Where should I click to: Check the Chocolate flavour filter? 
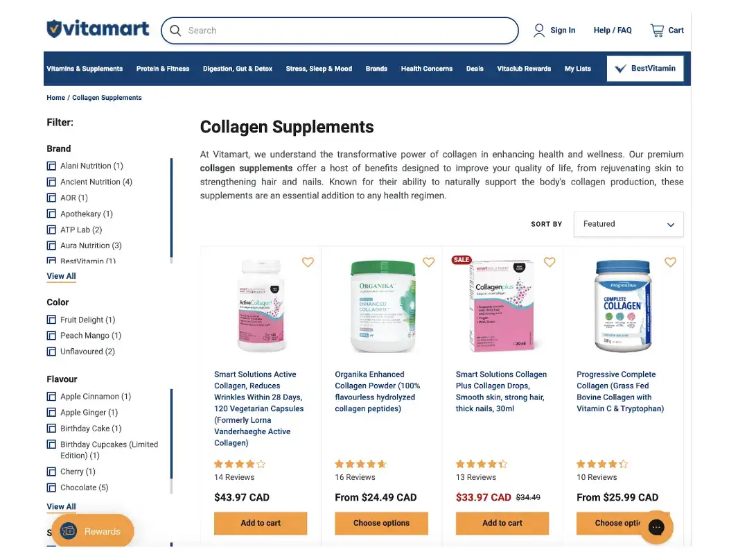pyautogui.click(x=51, y=488)
